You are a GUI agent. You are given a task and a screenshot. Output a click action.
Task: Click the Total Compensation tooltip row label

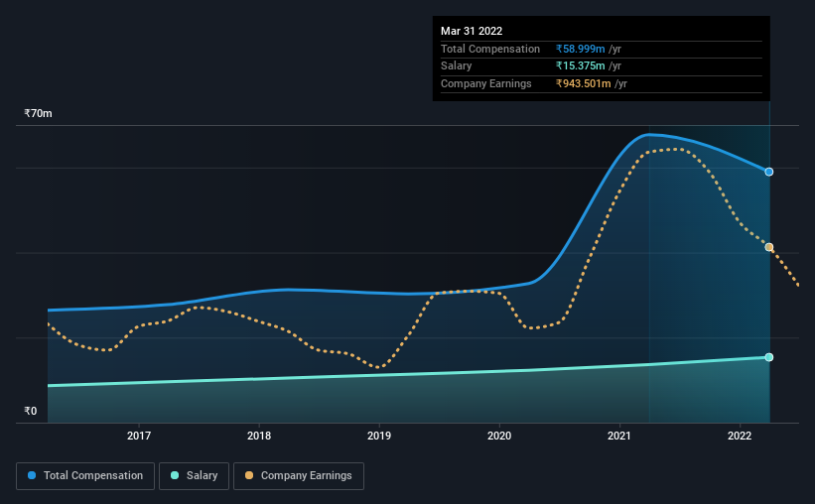490,49
